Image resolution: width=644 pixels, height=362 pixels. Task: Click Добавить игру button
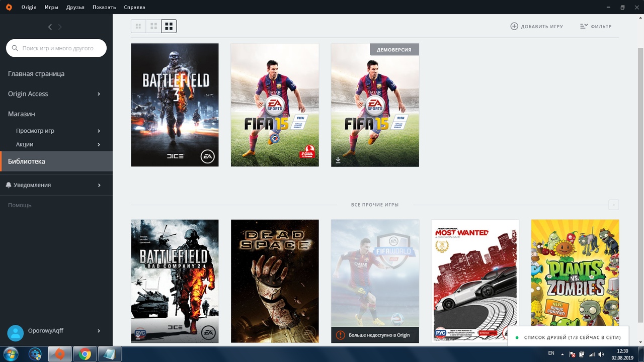(537, 26)
